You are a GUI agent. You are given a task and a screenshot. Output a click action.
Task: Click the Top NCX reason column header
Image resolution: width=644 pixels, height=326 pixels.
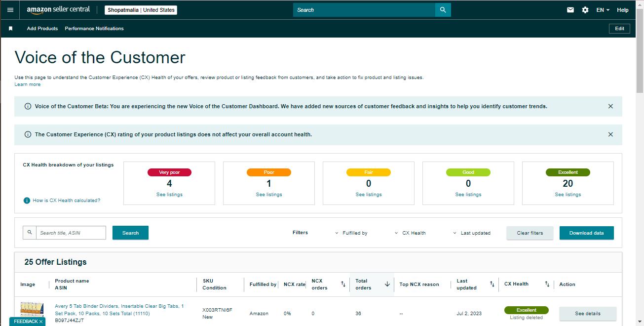[419, 285]
